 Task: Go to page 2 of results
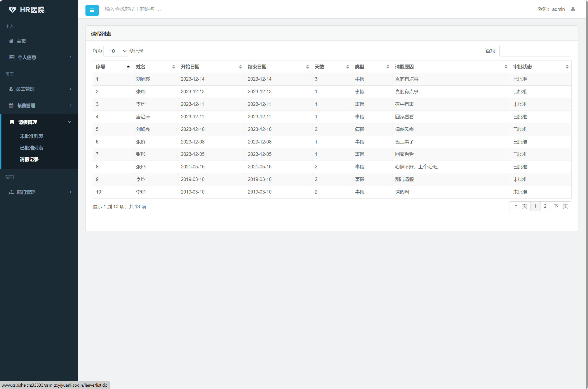click(545, 206)
